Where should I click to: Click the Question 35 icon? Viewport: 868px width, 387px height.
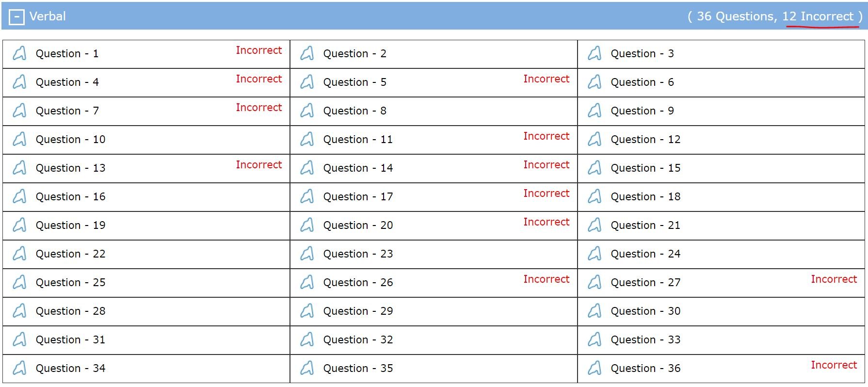point(307,368)
